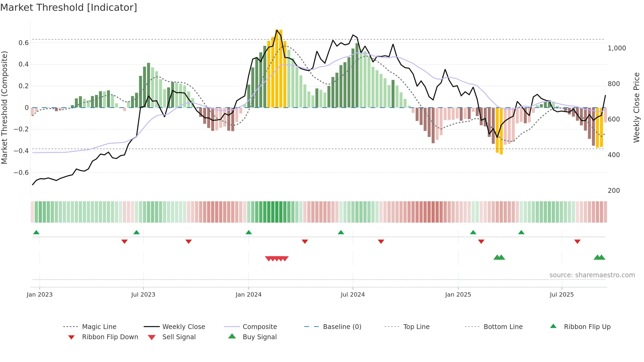Viewport: 644px width, 362px height.
Task: Toggle the Bottom Line legend entry
Action: pos(494,327)
